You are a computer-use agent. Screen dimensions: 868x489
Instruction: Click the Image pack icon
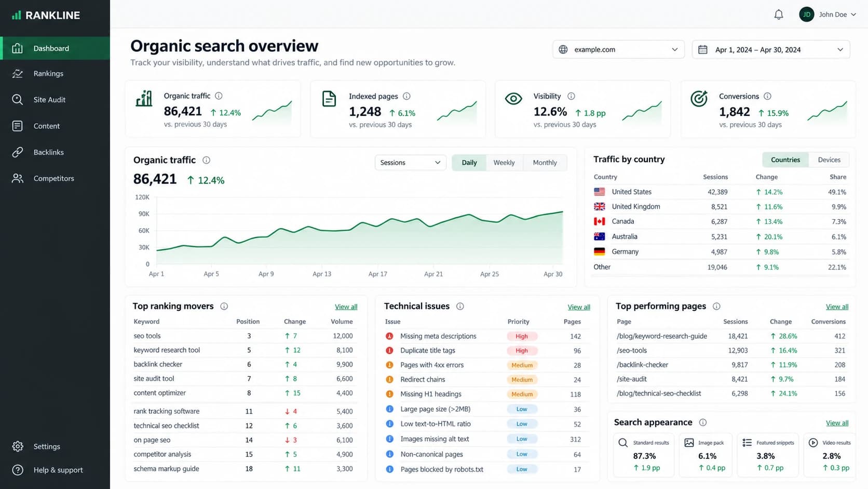tap(689, 443)
